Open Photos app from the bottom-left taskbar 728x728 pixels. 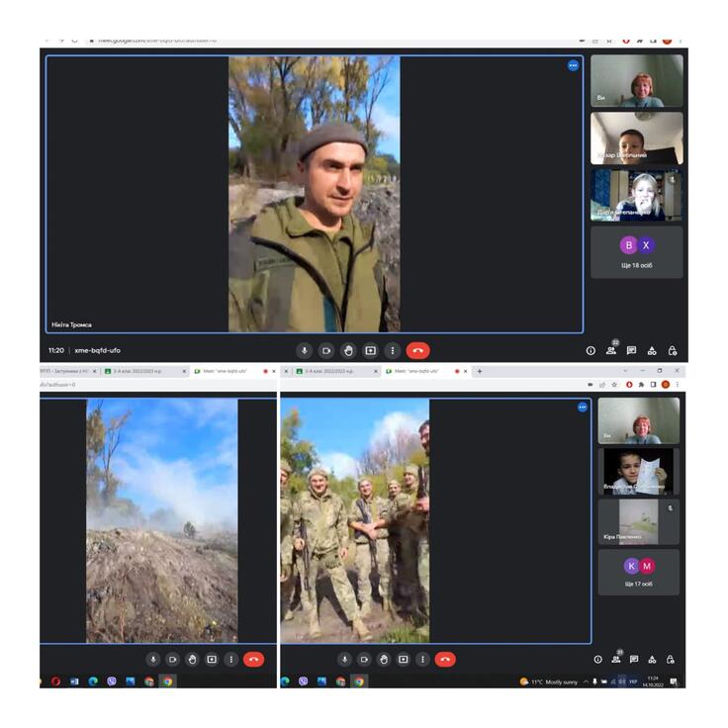pyautogui.click(x=131, y=682)
